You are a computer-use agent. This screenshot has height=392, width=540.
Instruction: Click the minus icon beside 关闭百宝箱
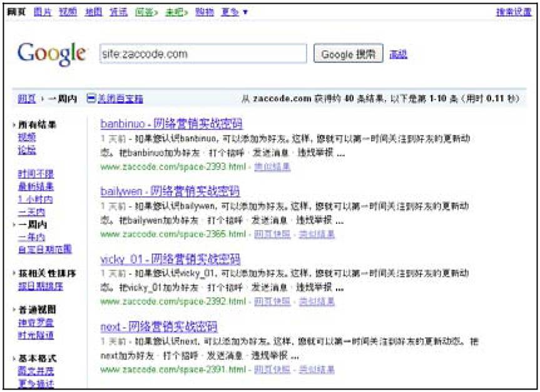tap(91, 99)
